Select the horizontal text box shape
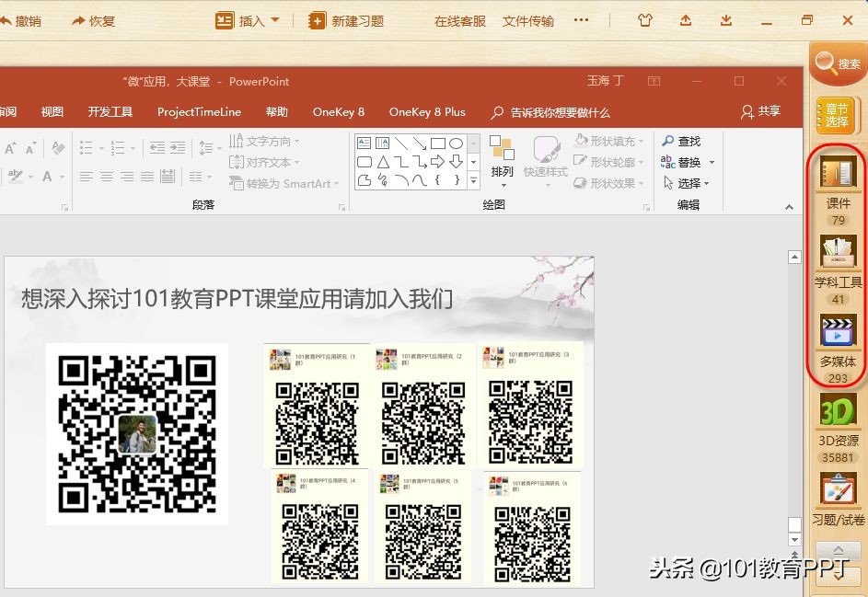The width and height of the screenshot is (868, 597). 364,144
